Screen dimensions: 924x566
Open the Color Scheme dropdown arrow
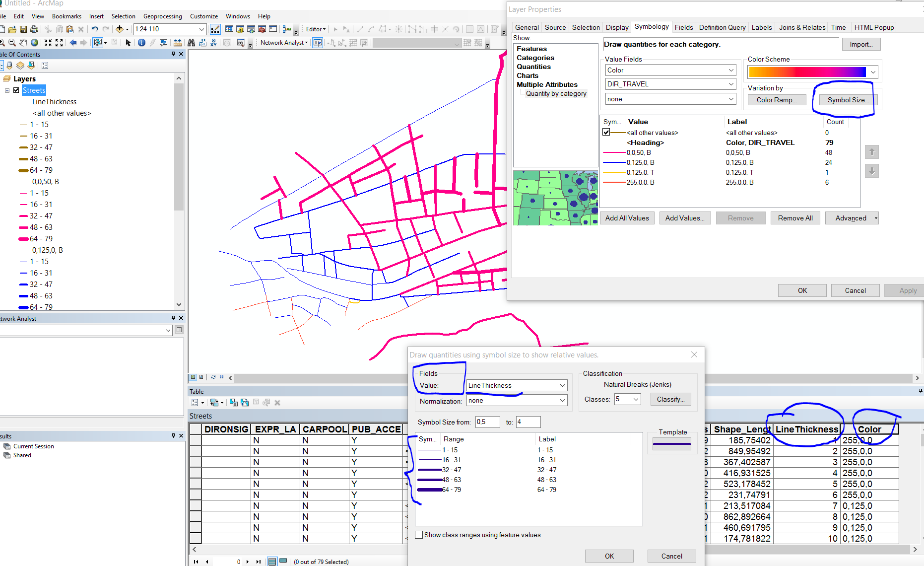pyautogui.click(x=873, y=72)
